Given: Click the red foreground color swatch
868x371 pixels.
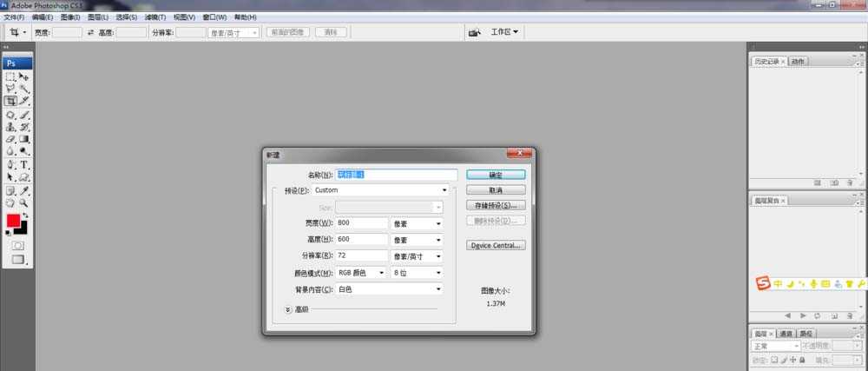Looking at the screenshot, I should (x=14, y=221).
